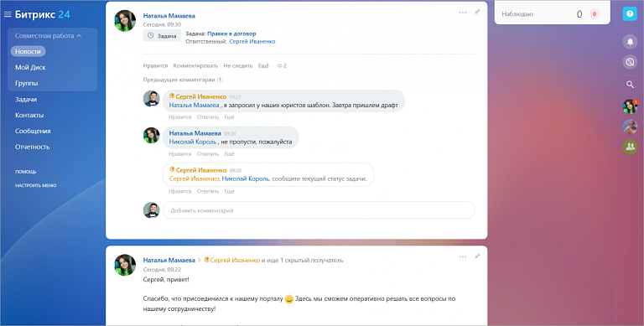The width and height of the screenshot is (644, 326).
Task: Open notifications bell icon
Action: pyautogui.click(x=630, y=41)
